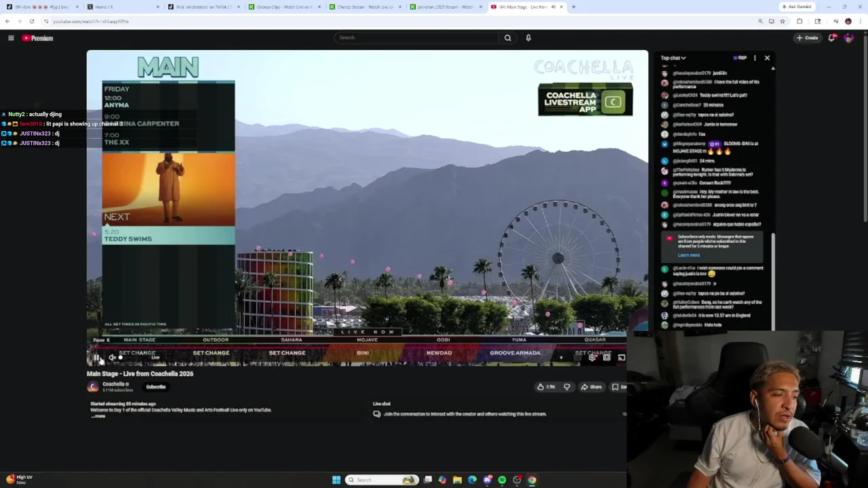Open Ask Gemini in Chrome

(x=797, y=7)
